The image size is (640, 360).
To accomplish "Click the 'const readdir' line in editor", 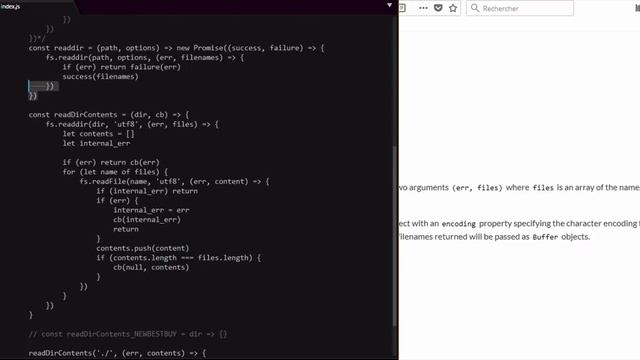I will [x=176, y=48].
